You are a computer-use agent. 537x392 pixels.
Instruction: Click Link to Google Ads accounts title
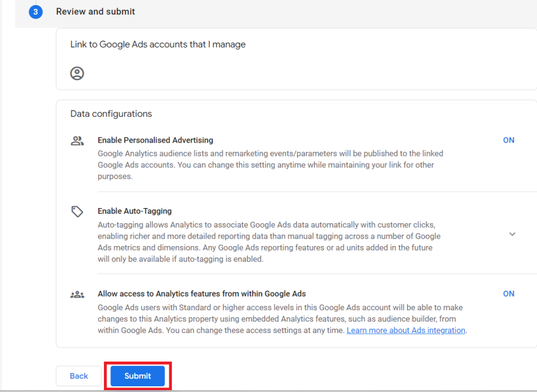(x=158, y=44)
